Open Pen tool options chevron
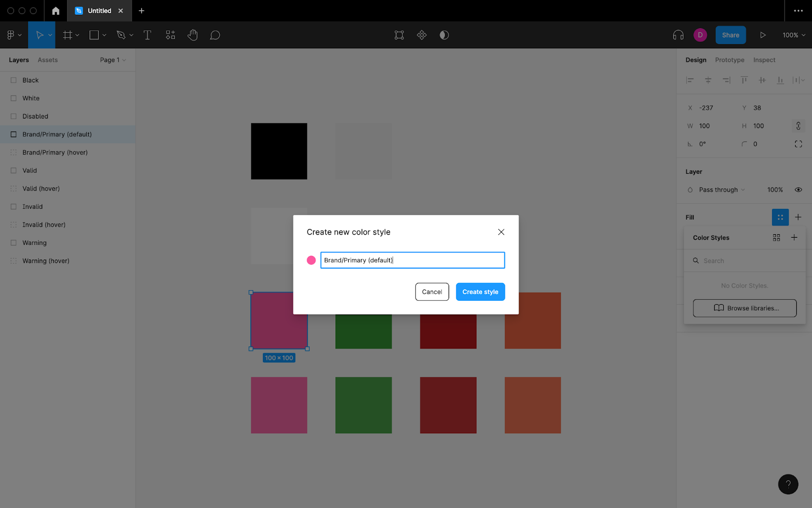 pos(131,35)
